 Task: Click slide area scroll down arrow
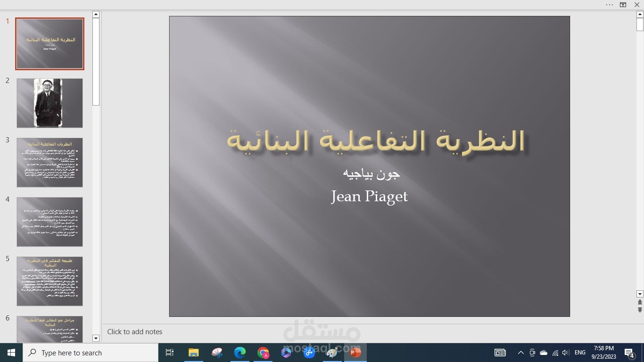point(640,294)
